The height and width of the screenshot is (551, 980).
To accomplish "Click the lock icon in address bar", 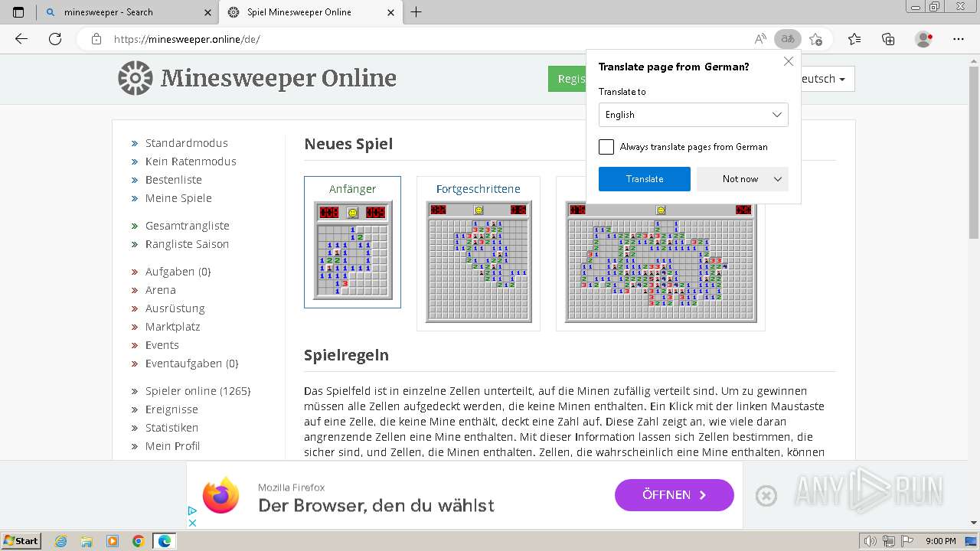I will (96, 39).
